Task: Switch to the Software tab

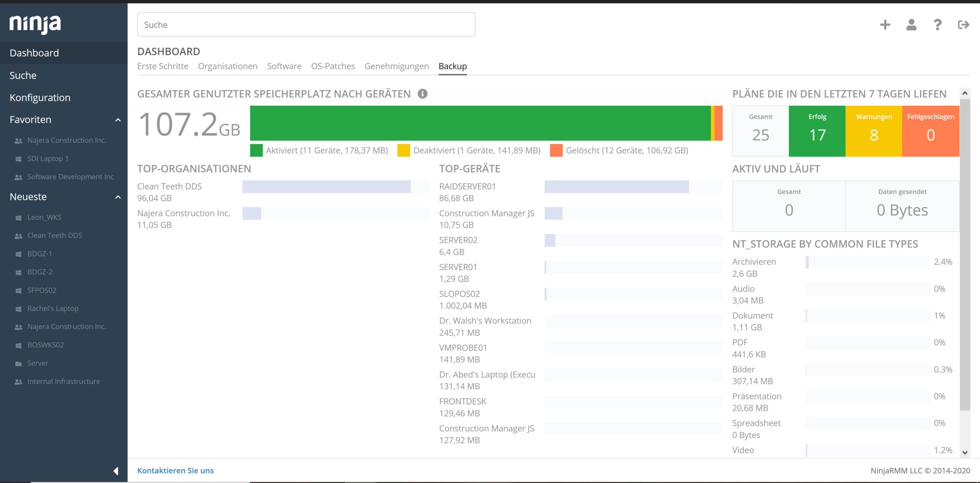Action: [284, 66]
